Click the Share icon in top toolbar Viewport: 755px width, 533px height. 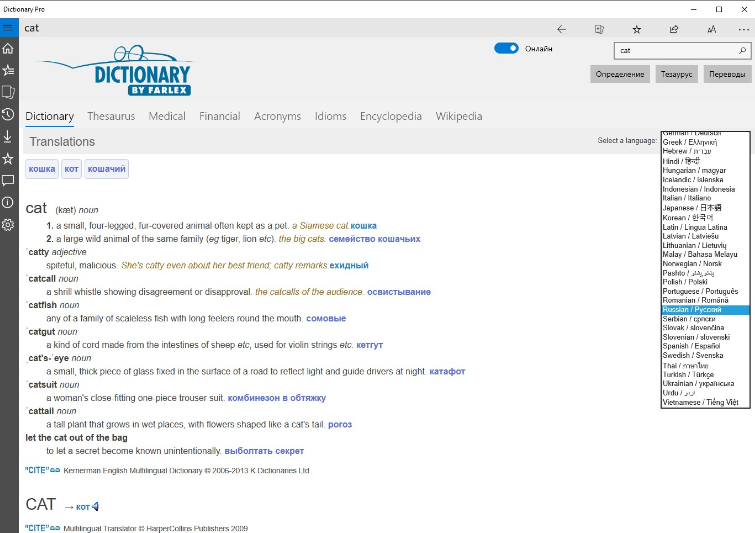674,29
